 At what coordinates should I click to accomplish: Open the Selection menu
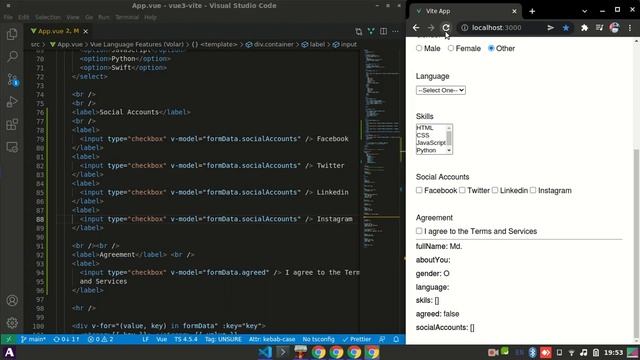[48, 17]
